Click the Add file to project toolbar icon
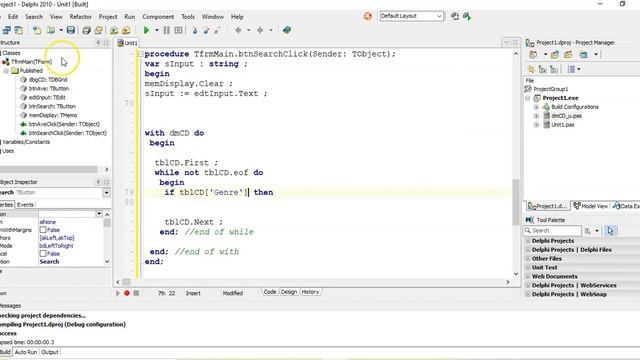This screenshot has width=640, height=360. pos(114,30)
